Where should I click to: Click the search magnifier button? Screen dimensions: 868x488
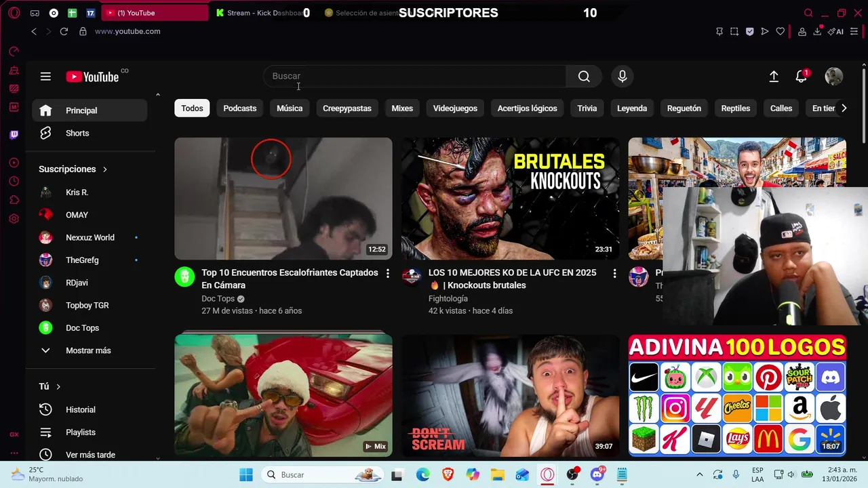point(584,77)
